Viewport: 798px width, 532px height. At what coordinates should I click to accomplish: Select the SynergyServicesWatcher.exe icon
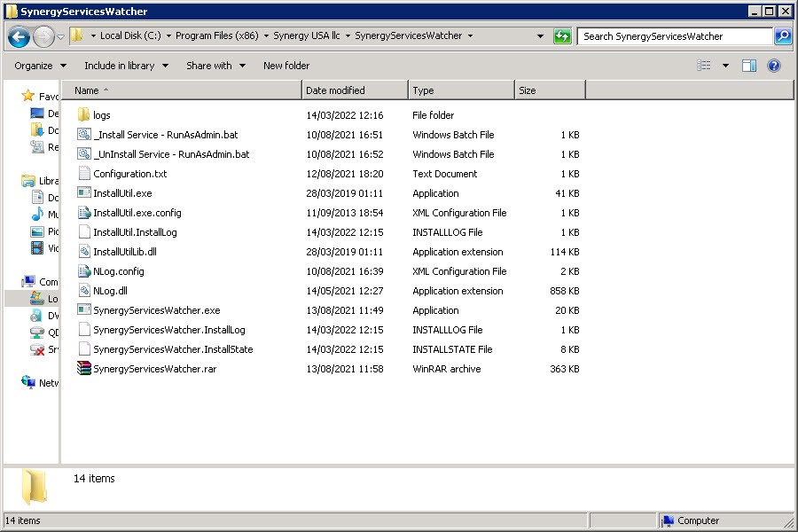pyautogui.click(x=83, y=309)
